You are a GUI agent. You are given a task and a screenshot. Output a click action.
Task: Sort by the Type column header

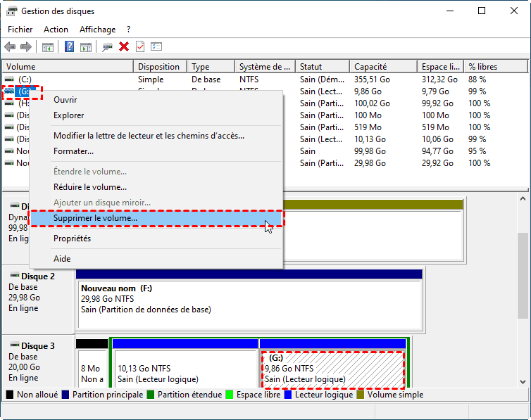[211, 67]
